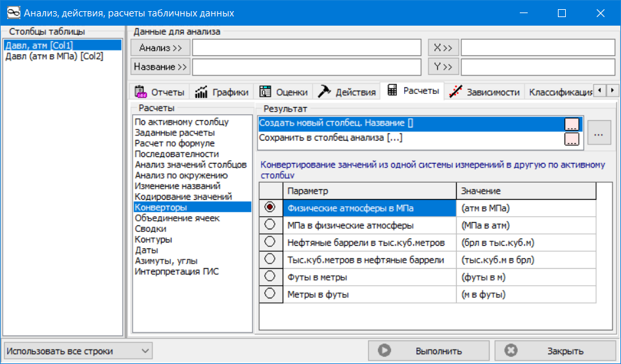The image size is (621, 364).
Task: Click the Зависимости tab icon
Action: click(x=454, y=92)
